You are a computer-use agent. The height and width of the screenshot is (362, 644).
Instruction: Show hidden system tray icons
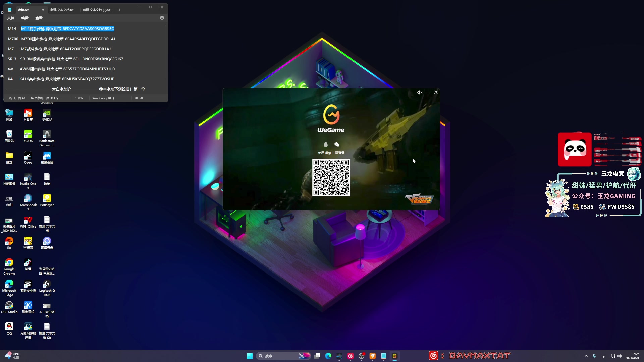(586, 356)
